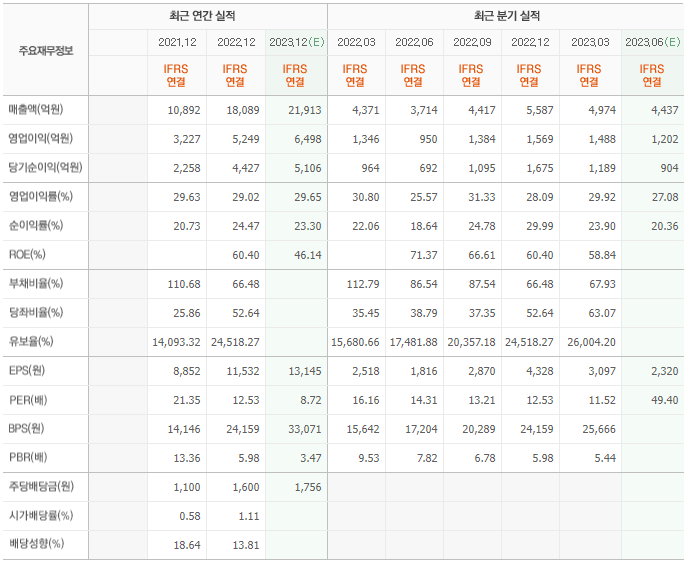Select the 2023.06(E) quarterly column header
The width and height of the screenshot is (686, 564).
652,42
